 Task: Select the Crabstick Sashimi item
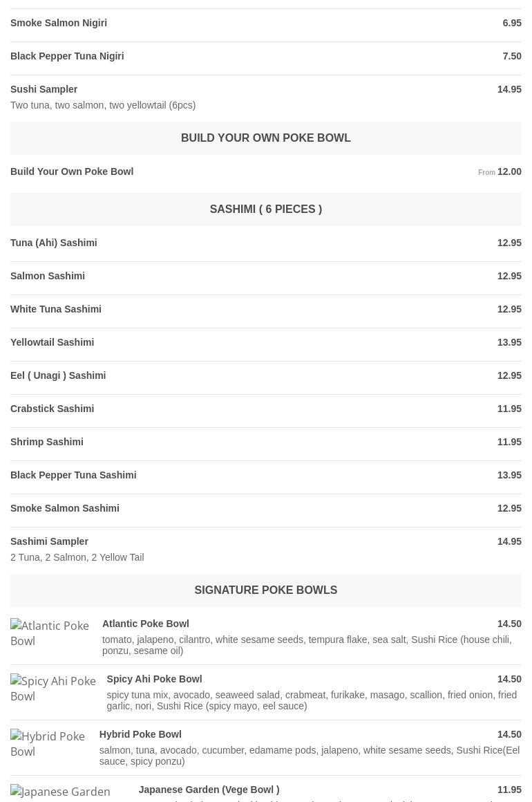click(266, 409)
